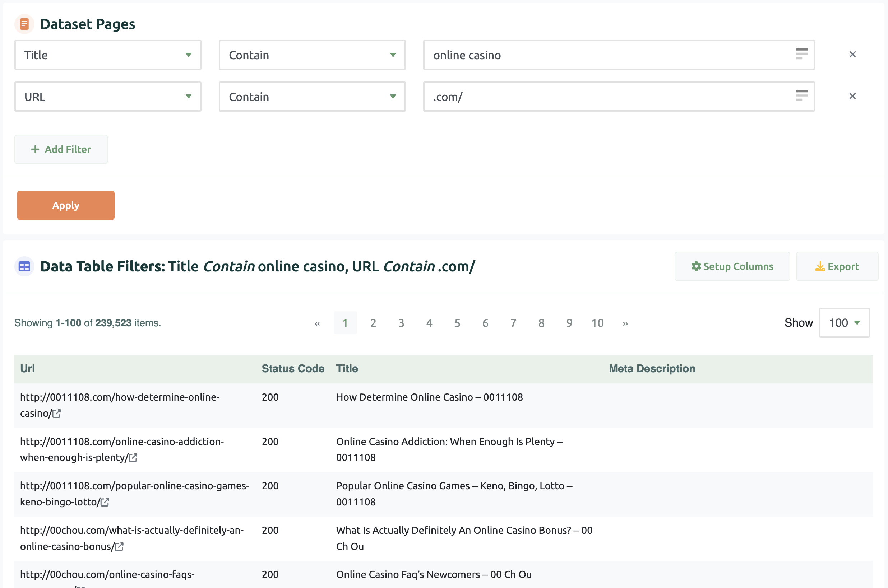This screenshot has width=888, height=588.
Task: Click the Add Filter button
Action: [x=60, y=149]
